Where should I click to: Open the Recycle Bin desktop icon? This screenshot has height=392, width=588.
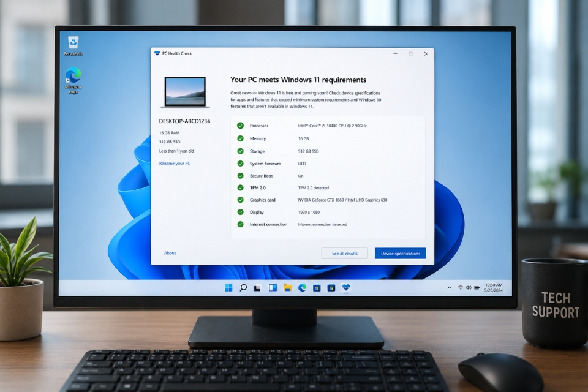coord(73,46)
